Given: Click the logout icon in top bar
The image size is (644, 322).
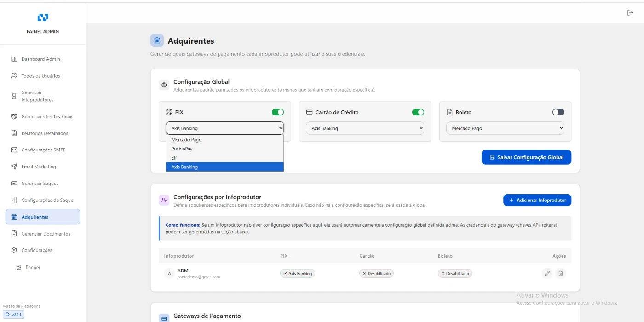Looking at the screenshot, I should 630,13.
